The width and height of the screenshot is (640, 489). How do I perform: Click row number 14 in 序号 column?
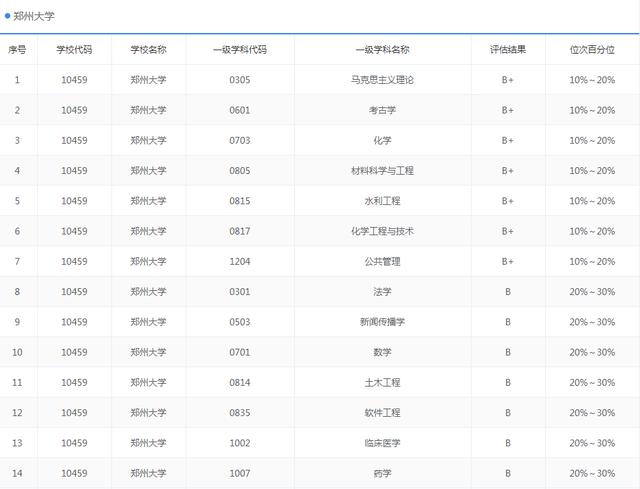17,473
